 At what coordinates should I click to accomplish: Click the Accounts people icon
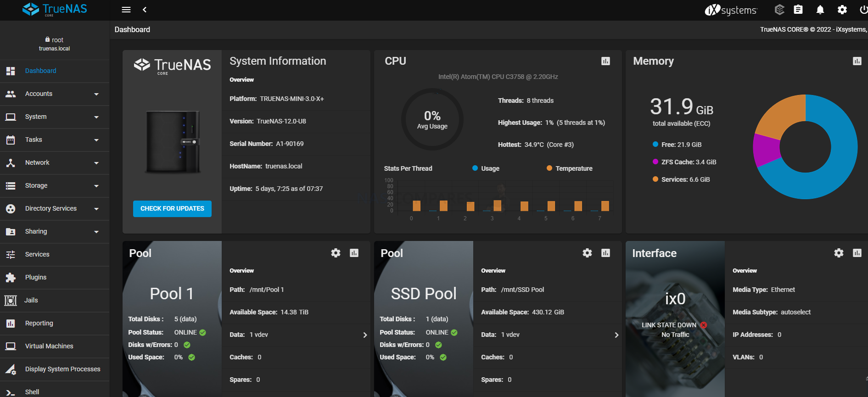11,94
